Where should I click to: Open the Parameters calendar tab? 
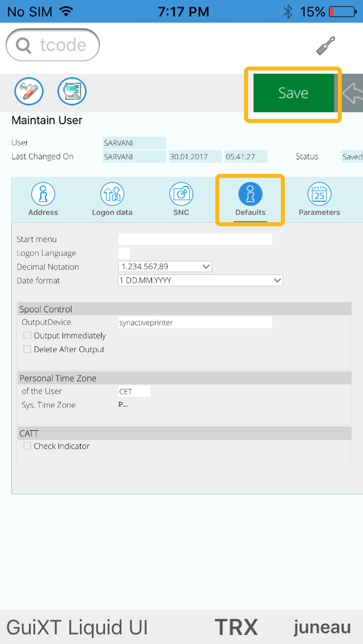click(319, 199)
